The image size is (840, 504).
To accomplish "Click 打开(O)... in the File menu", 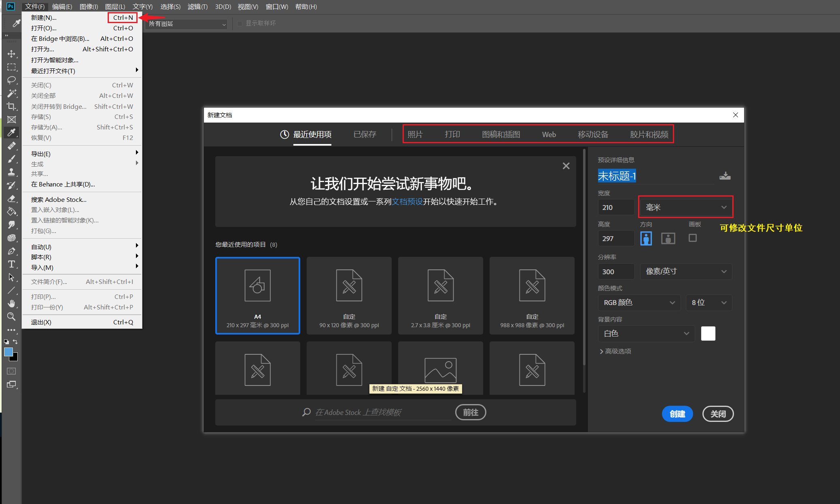I will tap(44, 28).
